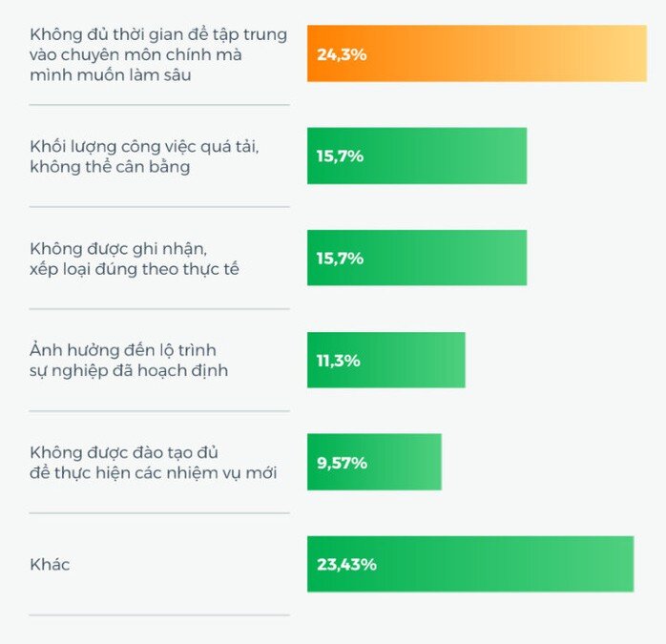Click the 11,3% percentage text

click(339, 361)
